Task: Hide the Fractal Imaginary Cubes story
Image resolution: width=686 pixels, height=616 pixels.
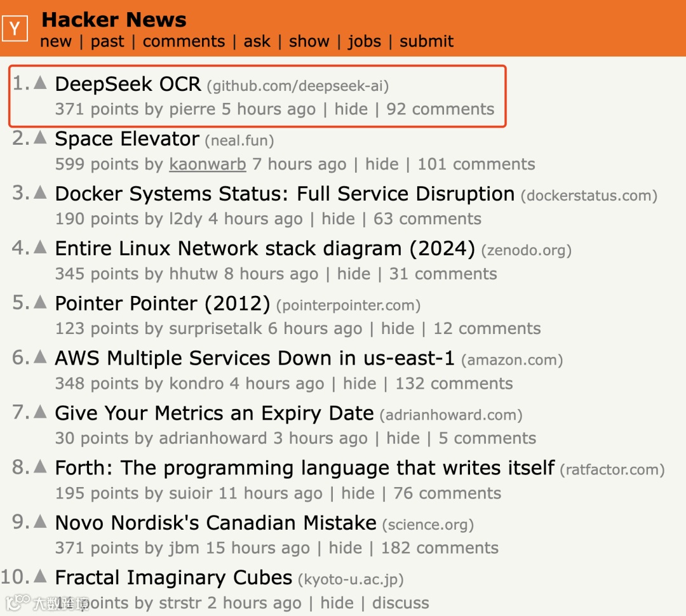Action: (x=337, y=604)
